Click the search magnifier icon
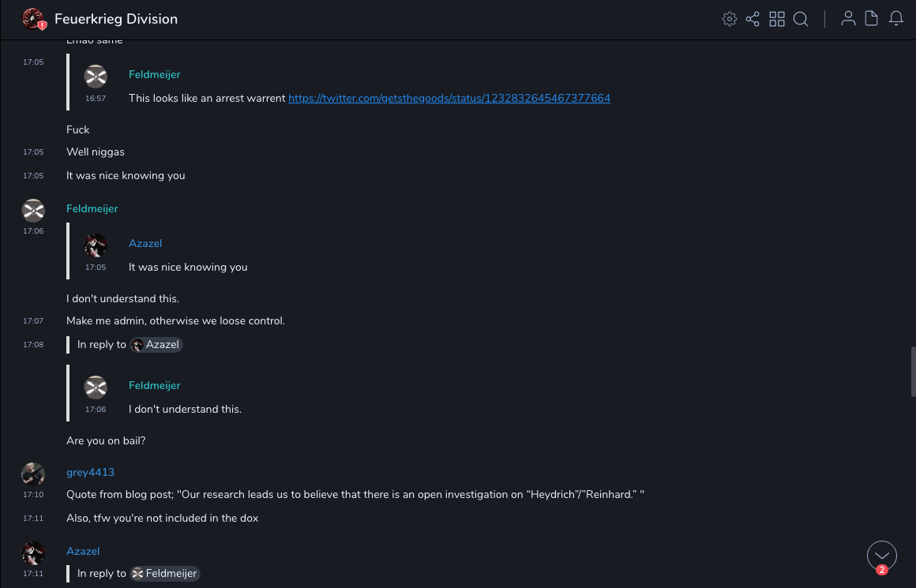916x588 pixels. (801, 19)
